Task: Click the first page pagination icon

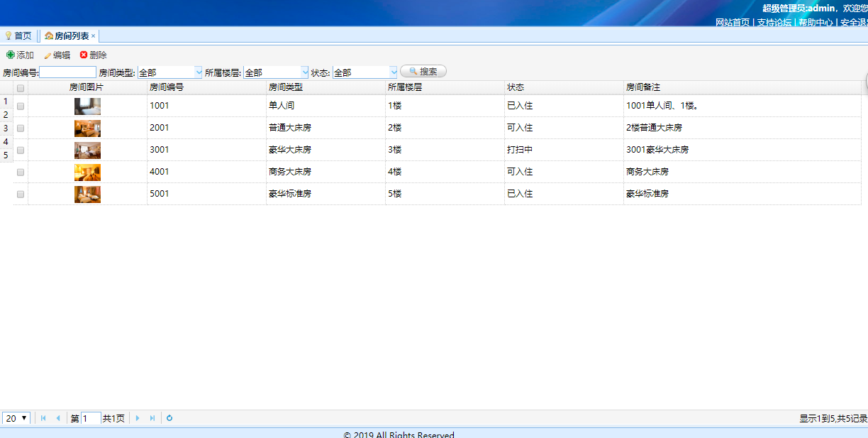Action: coord(43,418)
